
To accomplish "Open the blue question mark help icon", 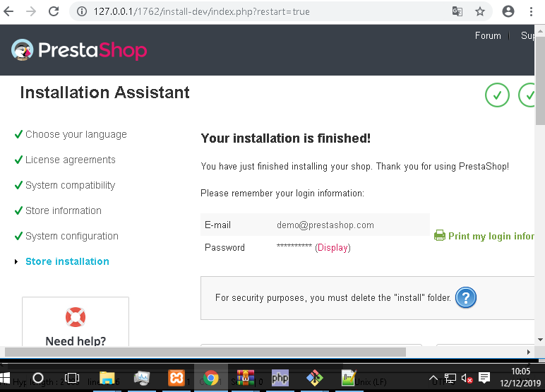I will [465, 297].
